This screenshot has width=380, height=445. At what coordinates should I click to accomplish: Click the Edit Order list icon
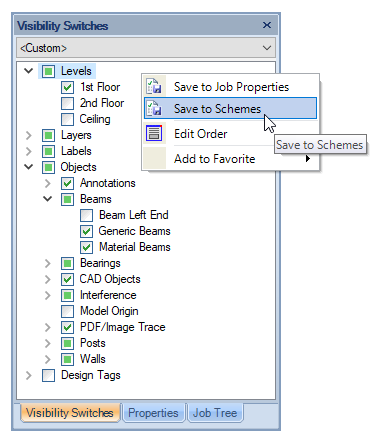[154, 134]
